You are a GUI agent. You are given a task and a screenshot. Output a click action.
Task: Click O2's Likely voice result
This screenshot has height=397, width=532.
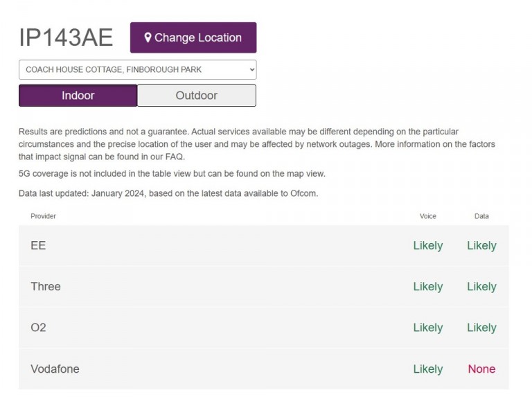click(x=428, y=328)
